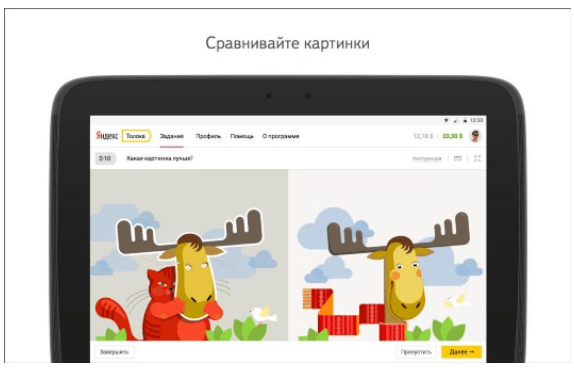Click the Завершить button
Viewport: 574px width, 372px height.
114,352
